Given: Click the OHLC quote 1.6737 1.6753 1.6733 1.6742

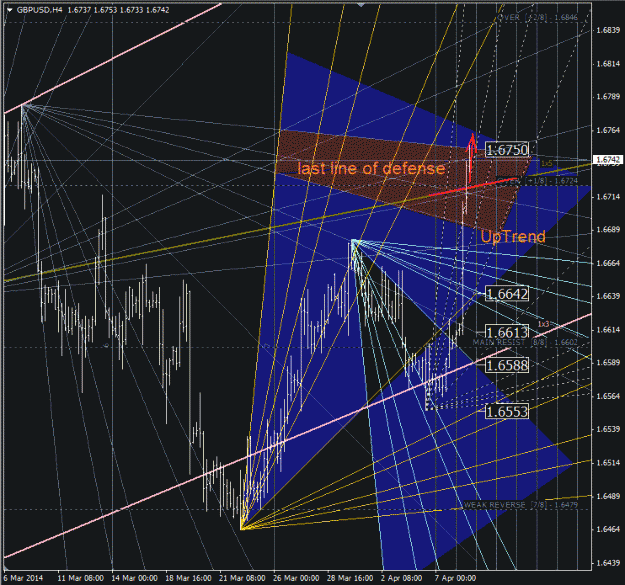Looking at the screenshot, I should click(118, 10).
